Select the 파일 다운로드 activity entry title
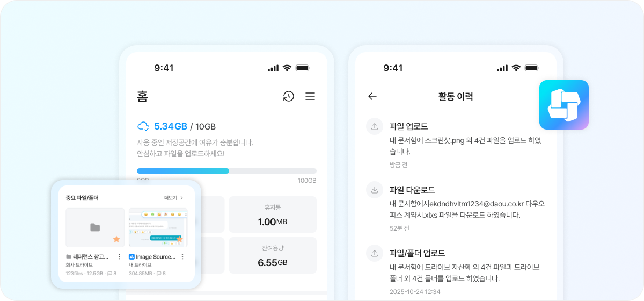 [412, 190]
